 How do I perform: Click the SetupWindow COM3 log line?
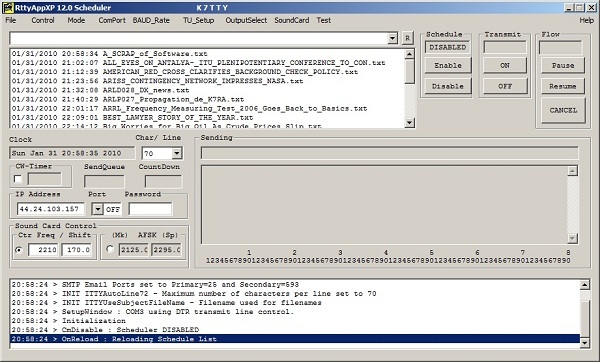click(295, 312)
